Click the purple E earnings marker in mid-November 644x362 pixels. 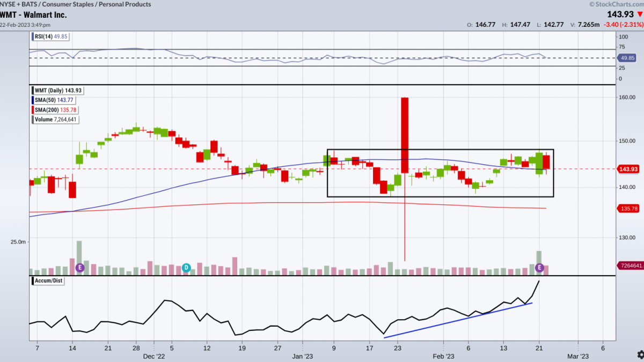(79, 267)
